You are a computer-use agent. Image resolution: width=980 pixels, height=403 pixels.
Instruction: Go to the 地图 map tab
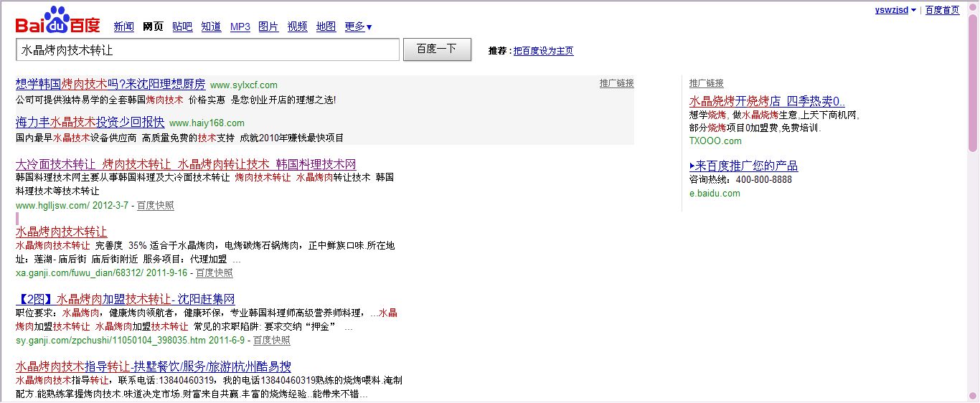[x=326, y=27]
